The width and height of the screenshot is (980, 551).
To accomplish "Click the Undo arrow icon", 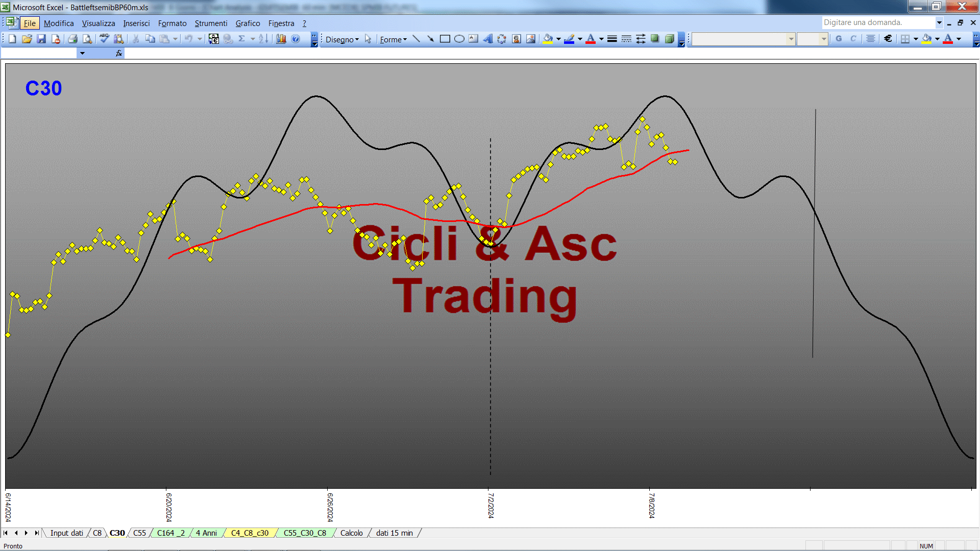I will point(189,39).
